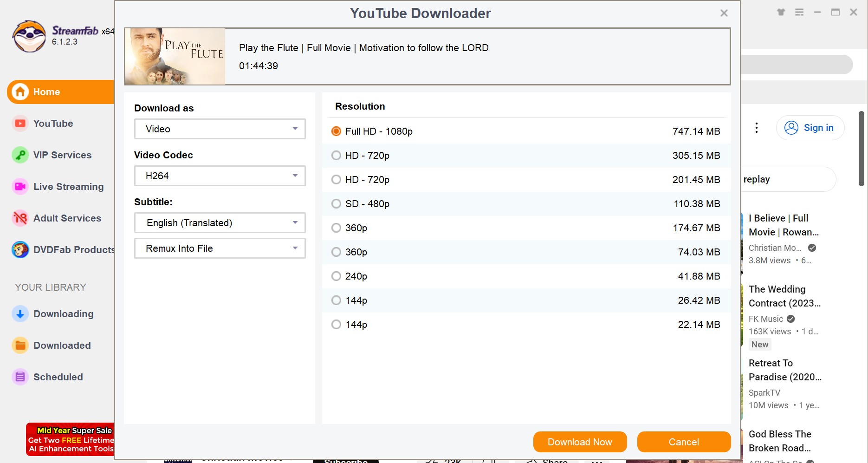This screenshot has width=868, height=463.
Task: Open God Bless The Broken Road video
Action: click(780, 441)
